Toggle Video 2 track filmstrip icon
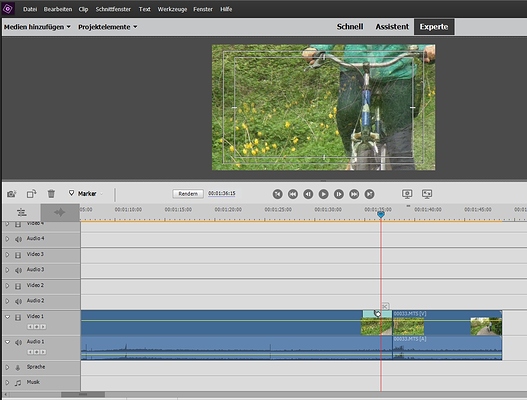This screenshot has height=400, width=527. coord(18,286)
